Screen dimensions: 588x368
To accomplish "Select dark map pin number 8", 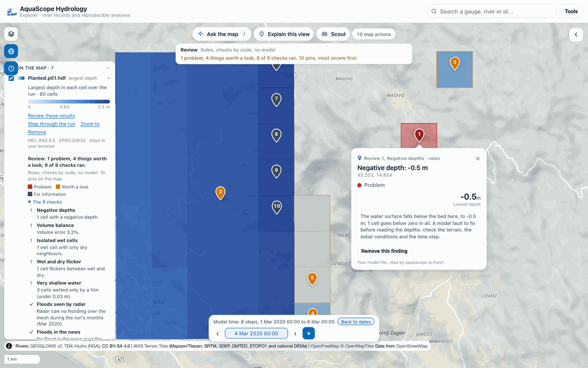I will click(x=276, y=135).
